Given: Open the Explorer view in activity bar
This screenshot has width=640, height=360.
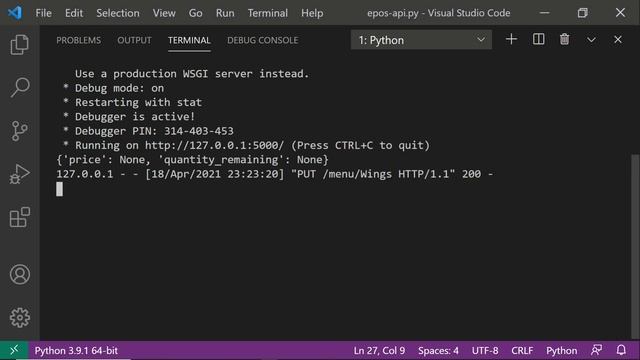Looking at the screenshot, I should click(x=20, y=44).
